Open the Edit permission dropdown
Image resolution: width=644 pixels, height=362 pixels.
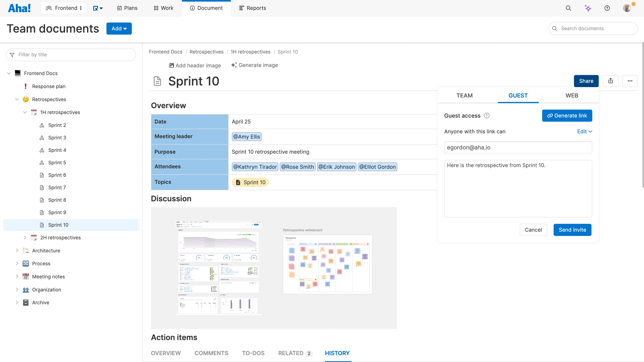click(x=584, y=131)
